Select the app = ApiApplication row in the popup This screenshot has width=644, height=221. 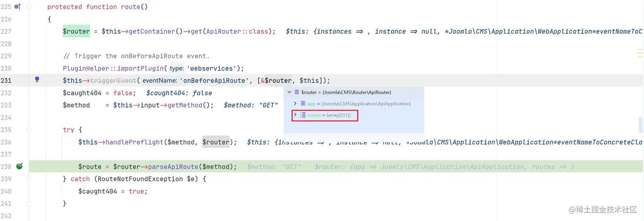tap(354, 104)
